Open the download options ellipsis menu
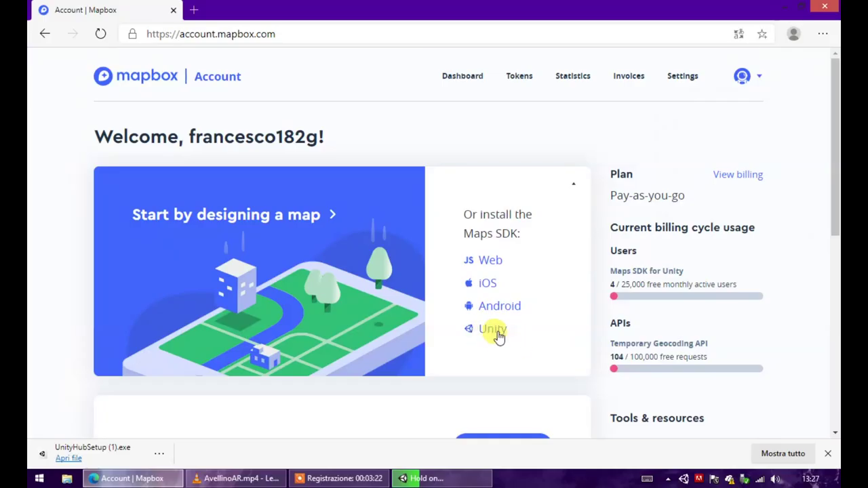Image resolution: width=868 pixels, height=488 pixels. (159, 453)
